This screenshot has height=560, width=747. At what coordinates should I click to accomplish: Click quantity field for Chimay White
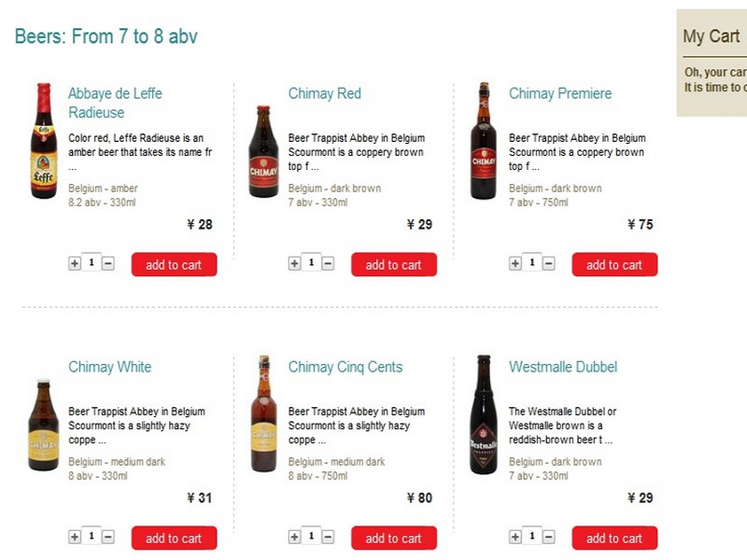(x=92, y=537)
